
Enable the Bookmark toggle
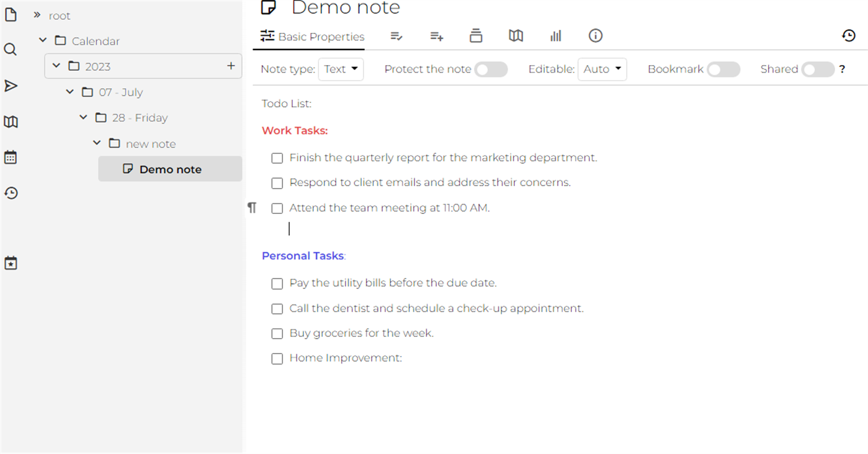point(723,69)
